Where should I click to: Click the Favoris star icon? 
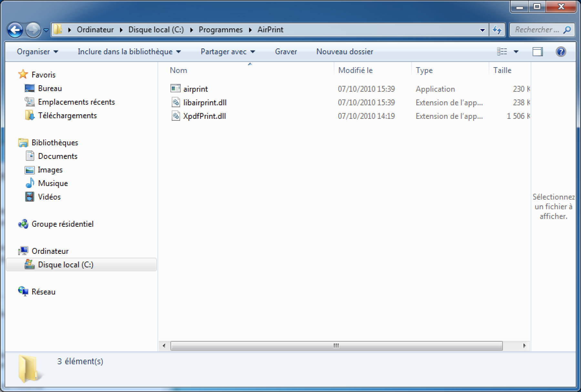point(23,74)
